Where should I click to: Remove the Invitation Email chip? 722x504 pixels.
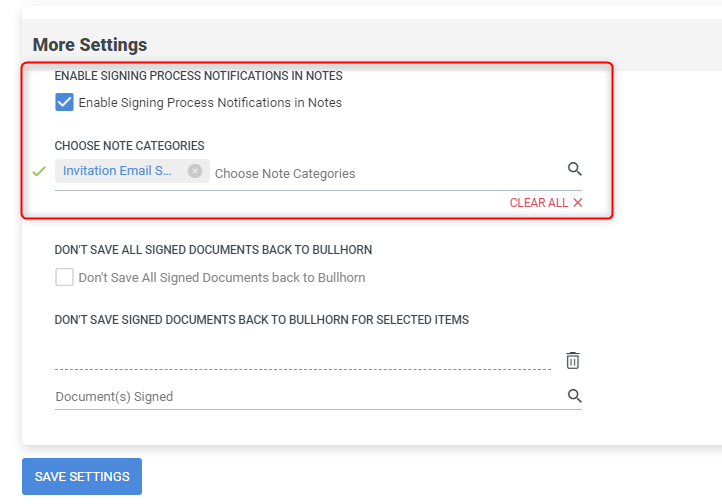[195, 171]
